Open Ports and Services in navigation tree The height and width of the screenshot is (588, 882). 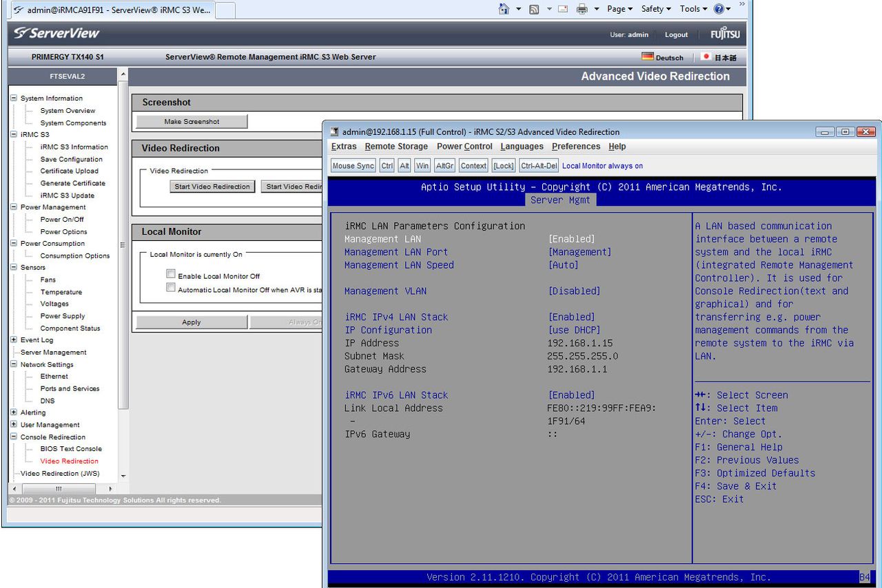[70, 388]
